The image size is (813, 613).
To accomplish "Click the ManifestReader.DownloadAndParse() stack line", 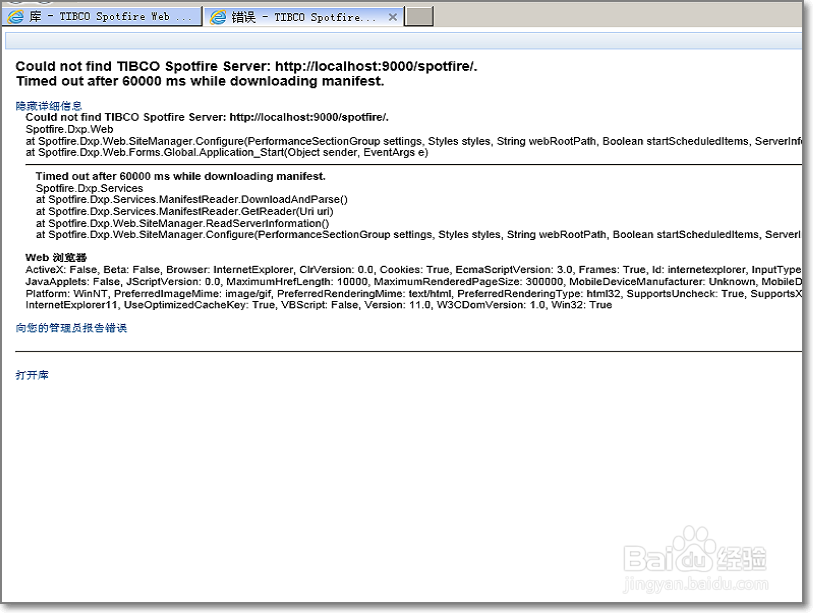I will [192, 200].
